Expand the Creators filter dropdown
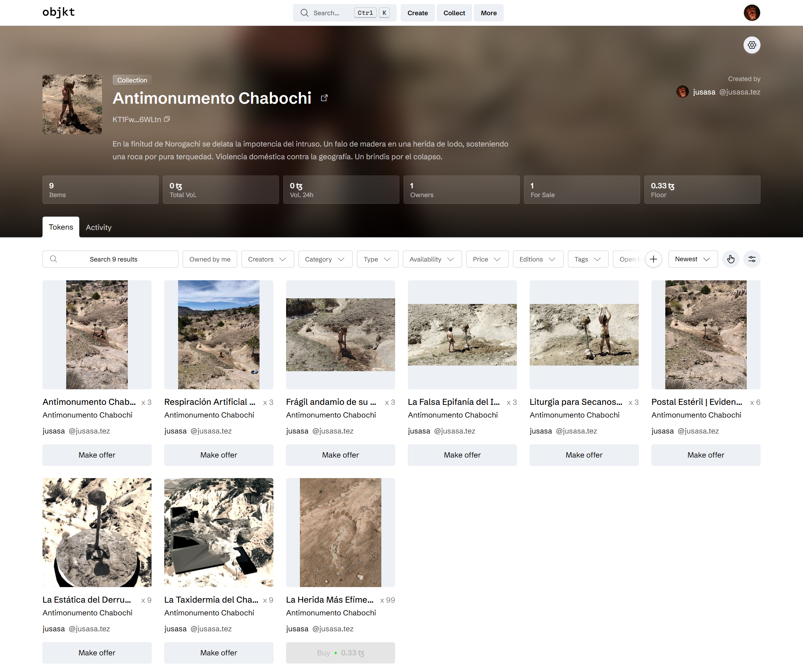 [267, 259]
